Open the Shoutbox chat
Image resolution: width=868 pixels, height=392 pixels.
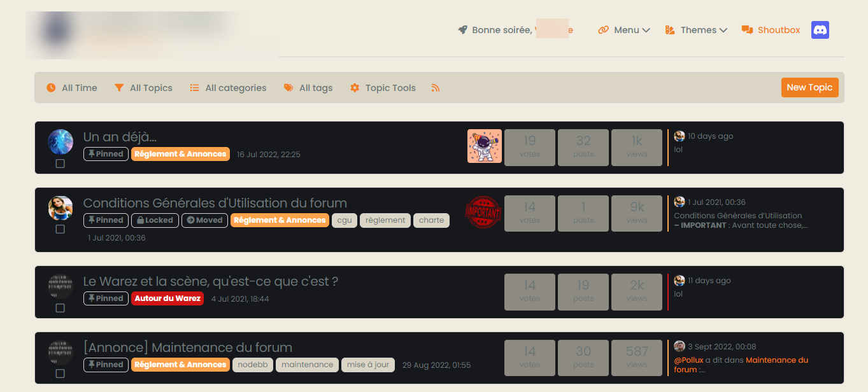point(771,30)
